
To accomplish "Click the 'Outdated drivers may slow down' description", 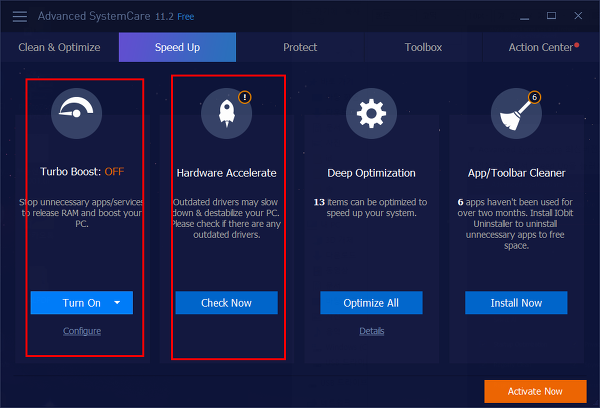I will click(226, 218).
